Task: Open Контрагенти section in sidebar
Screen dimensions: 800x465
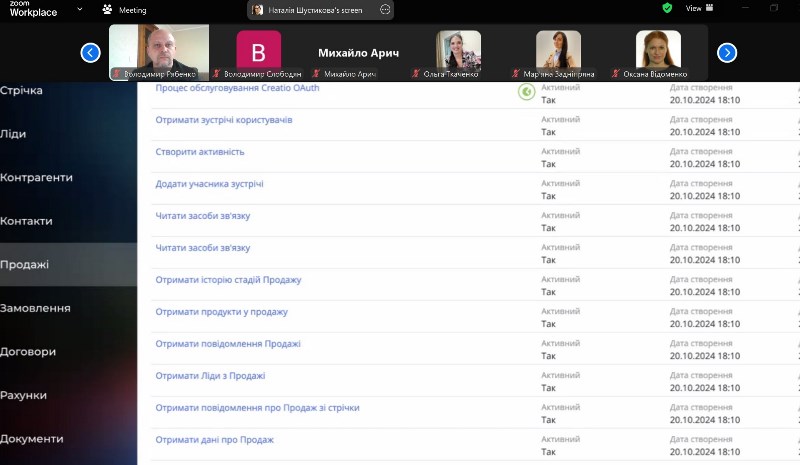Action: 36,178
